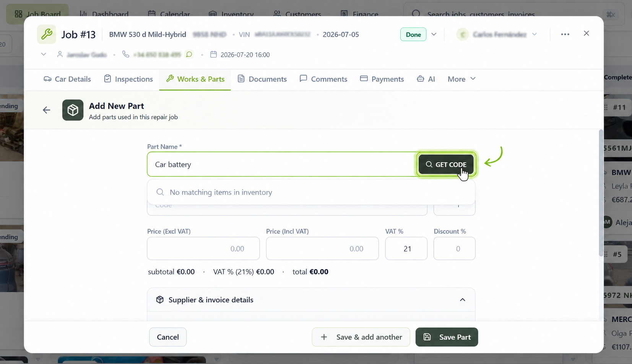Click the GET CODE button
Viewport: 632px width, 364px height.
click(446, 164)
